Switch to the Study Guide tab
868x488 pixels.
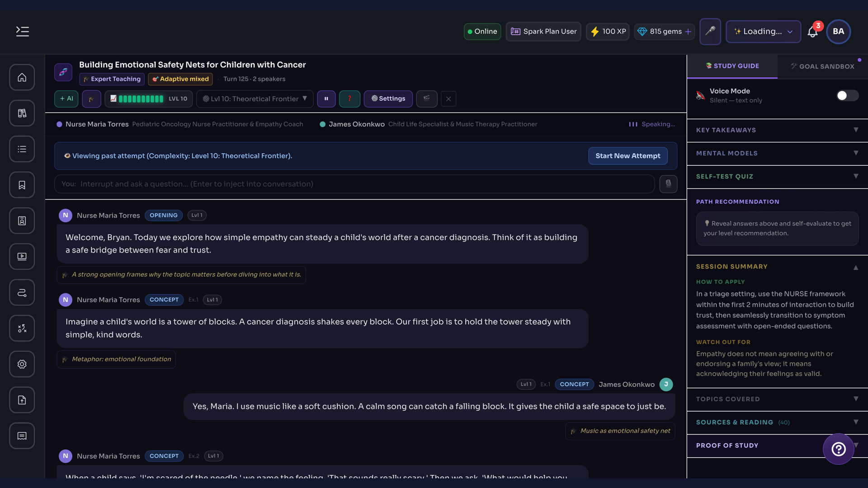(732, 66)
